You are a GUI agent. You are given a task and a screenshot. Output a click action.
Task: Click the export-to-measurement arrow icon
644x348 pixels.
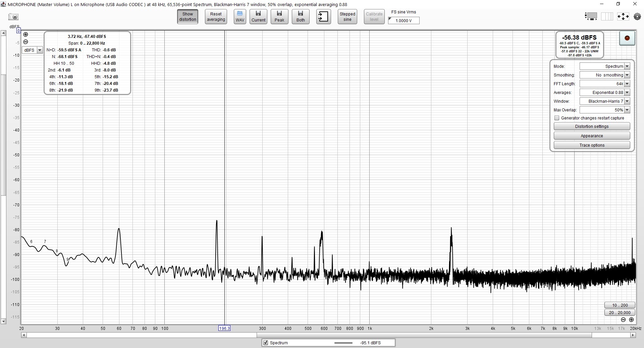(323, 17)
